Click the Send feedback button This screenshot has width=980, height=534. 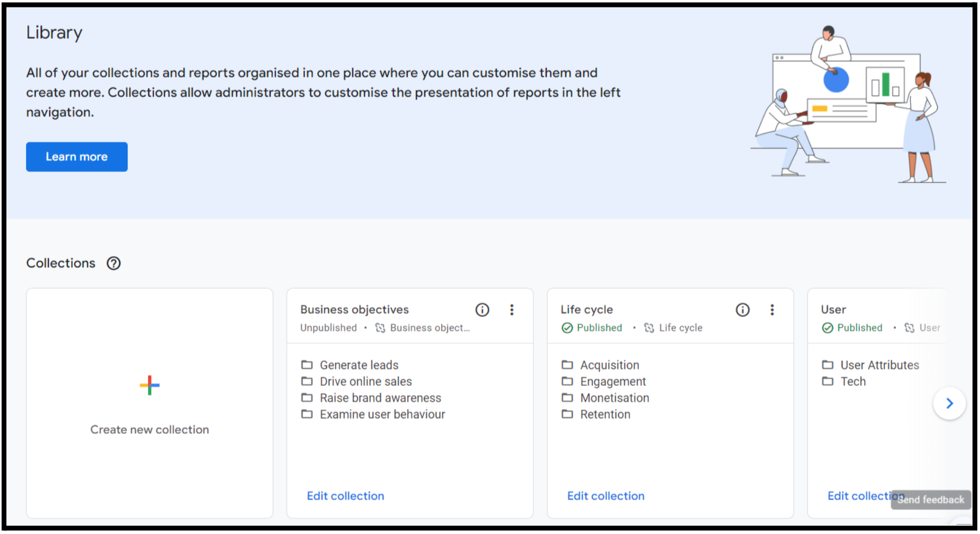tap(931, 500)
